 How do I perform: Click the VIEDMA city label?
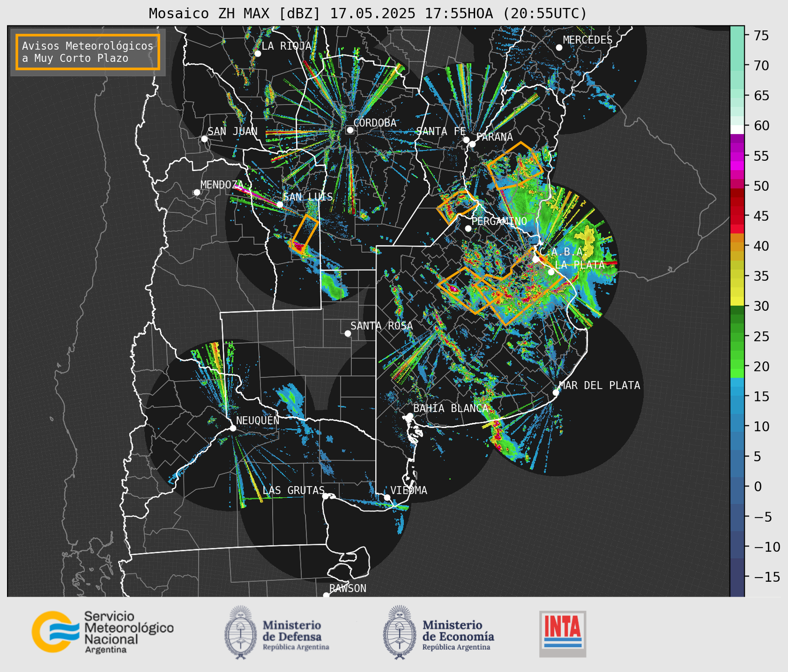point(409,490)
